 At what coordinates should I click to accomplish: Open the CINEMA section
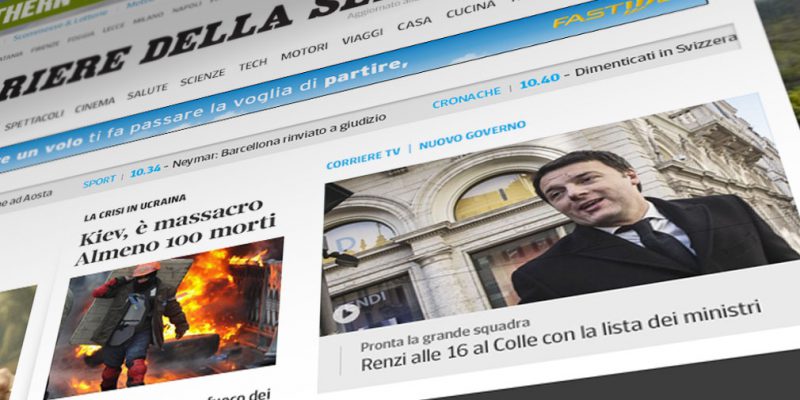pyautogui.click(x=95, y=105)
